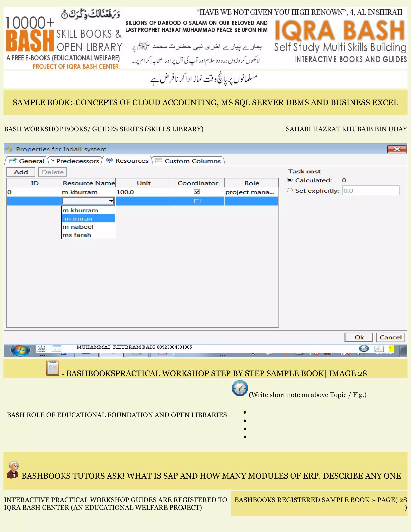Screen dimensions: 411x532
Task: Uncheck Coordinator for m khurram
Action: tap(197, 192)
